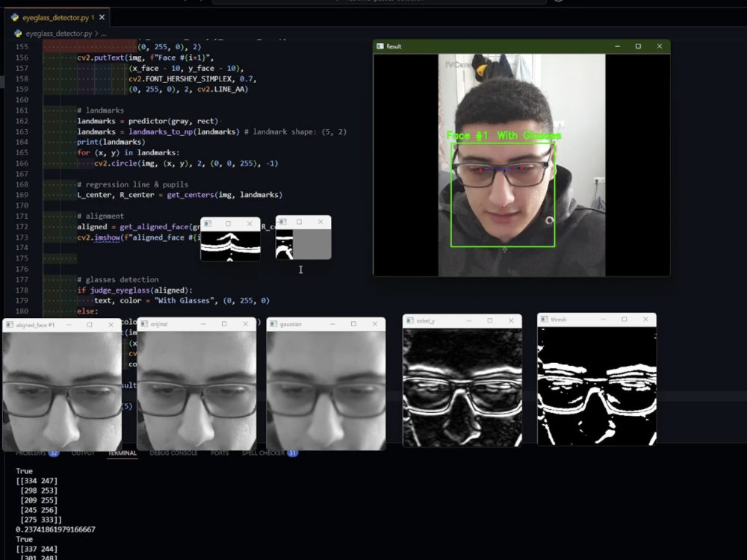Click the '# regression line & pupils' comment

[132, 184]
